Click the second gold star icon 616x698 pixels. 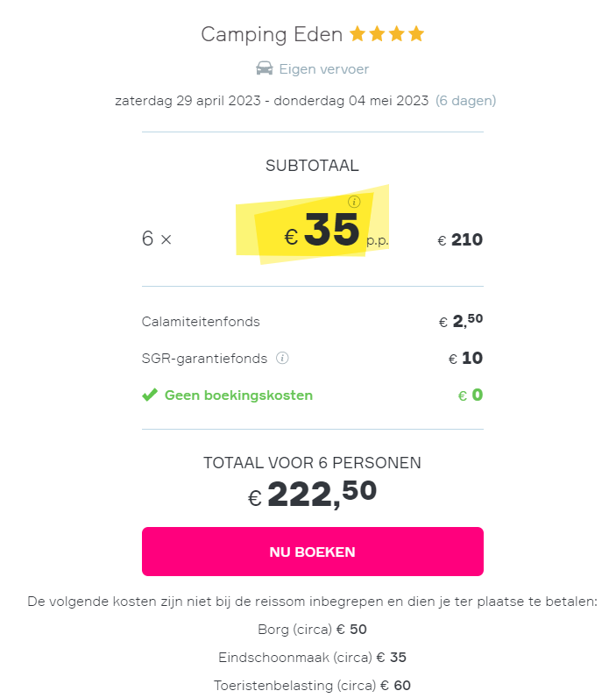pyautogui.click(x=377, y=34)
